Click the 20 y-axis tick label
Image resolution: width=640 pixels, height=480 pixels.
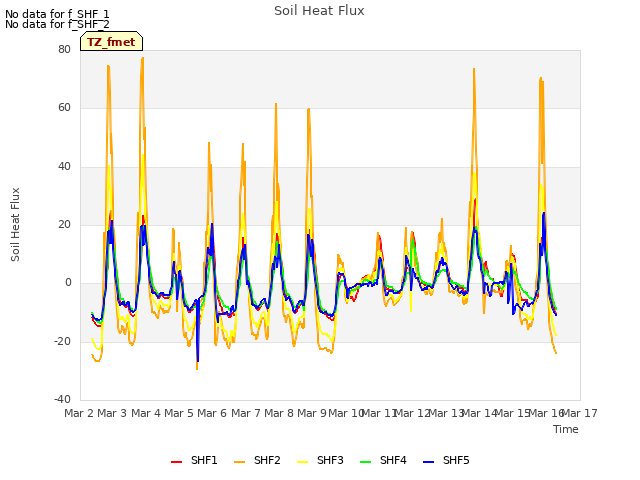[x=64, y=224]
